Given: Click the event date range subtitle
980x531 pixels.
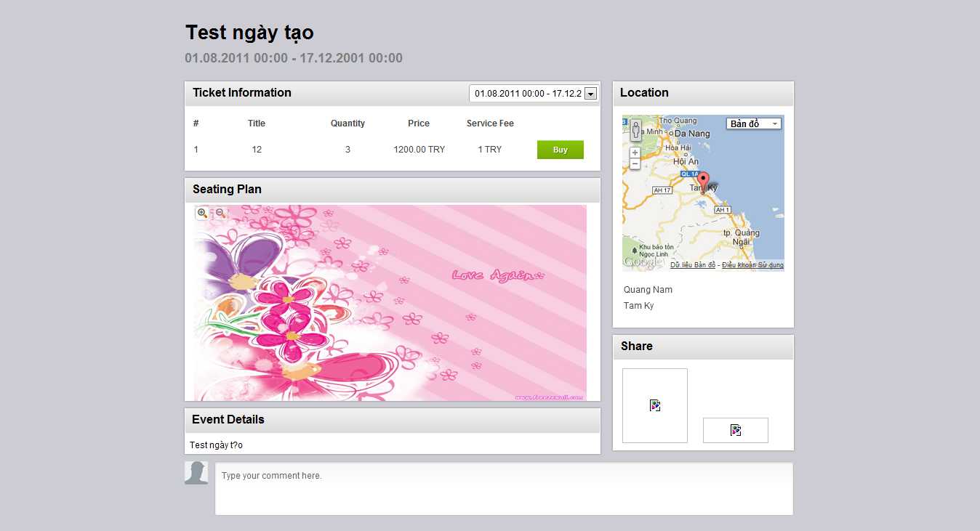Looking at the screenshot, I should 294,58.
